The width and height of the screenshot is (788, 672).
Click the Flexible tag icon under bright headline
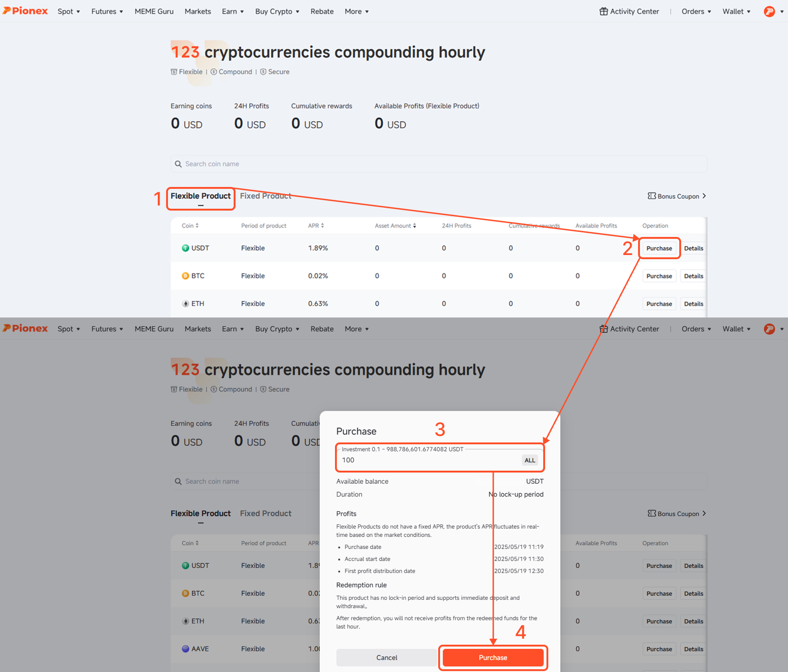174,72
